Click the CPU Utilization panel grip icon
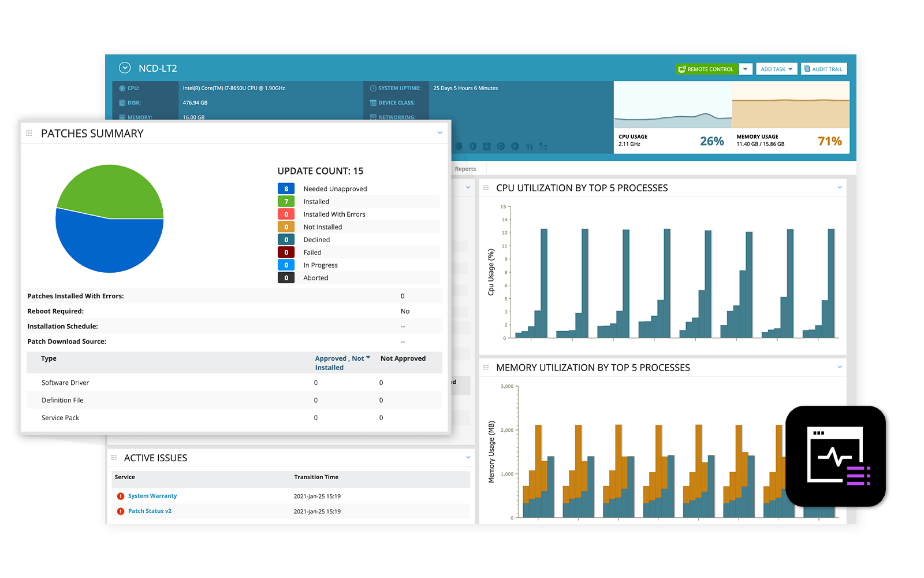The image size is (924, 578). point(486,188)
